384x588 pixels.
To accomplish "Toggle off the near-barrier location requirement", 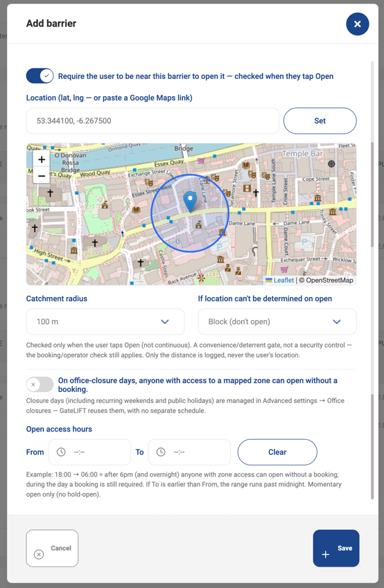I will pyautogui.click(x=40, y=75).
